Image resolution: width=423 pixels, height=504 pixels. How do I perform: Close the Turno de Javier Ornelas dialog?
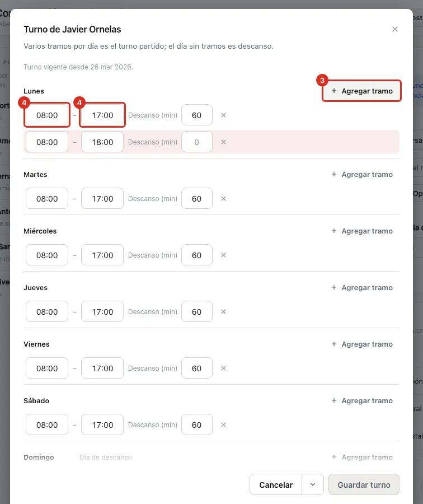[395, 29]
